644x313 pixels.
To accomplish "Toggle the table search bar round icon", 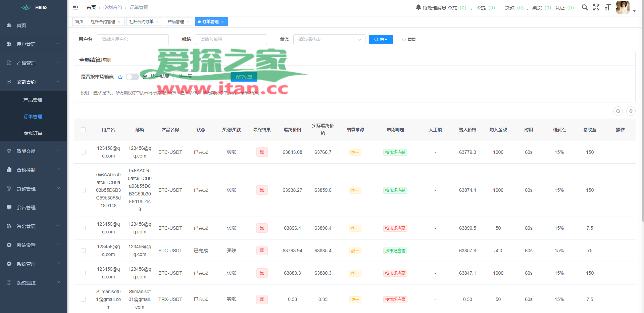I will pos(618,111).
